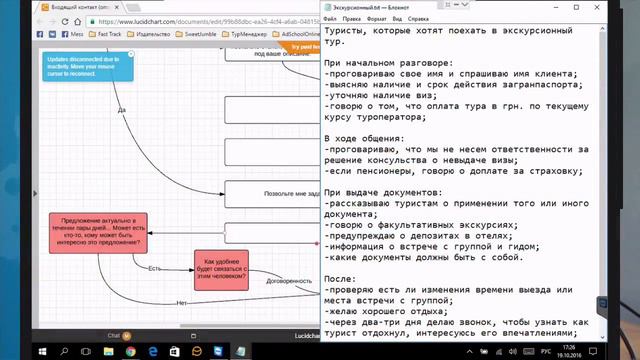The image size is (640, 360).
Task: Click the blue 'Updates disconnected' notification box
Action: (88, 67)
